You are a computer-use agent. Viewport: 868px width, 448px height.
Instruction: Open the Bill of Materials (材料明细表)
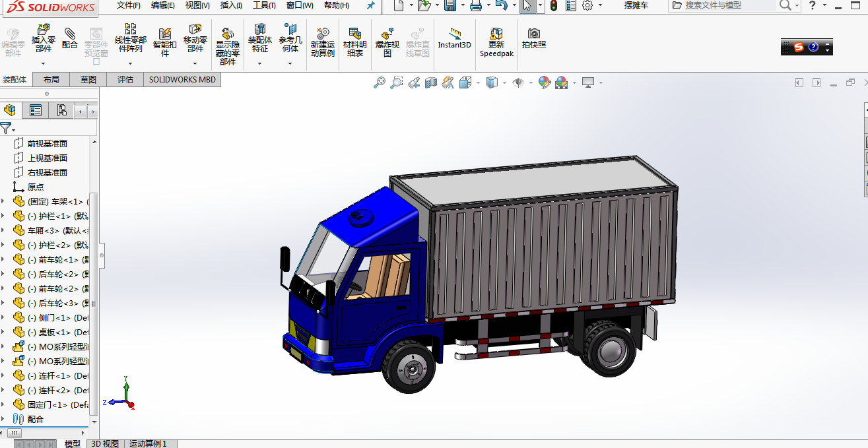coord(355,34)
